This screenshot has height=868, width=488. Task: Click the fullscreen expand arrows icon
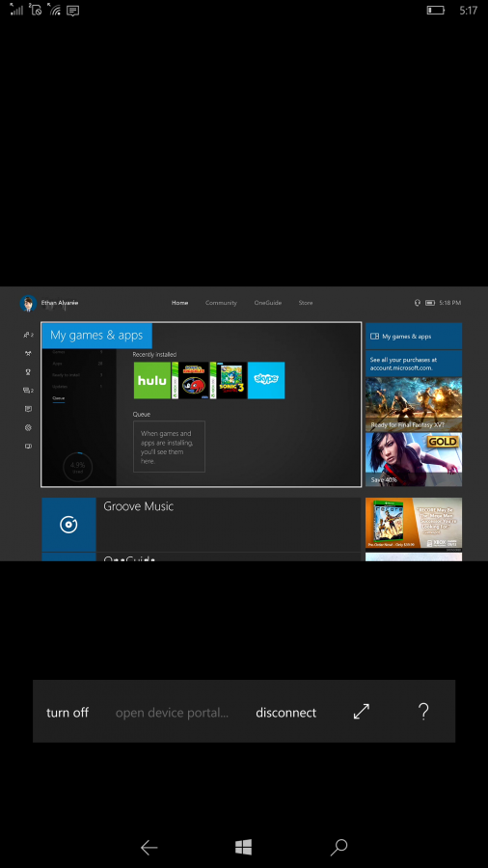coord(362,712)
